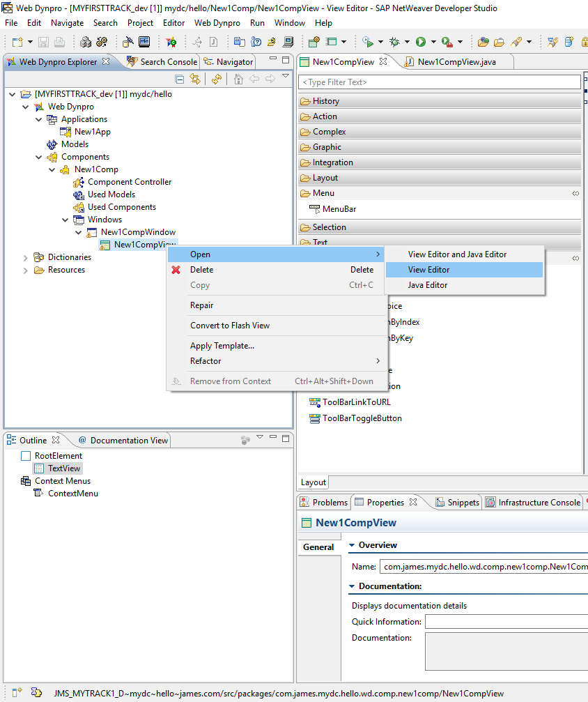
Task: Expand the Resources tree node
Action: click(26, 270)
